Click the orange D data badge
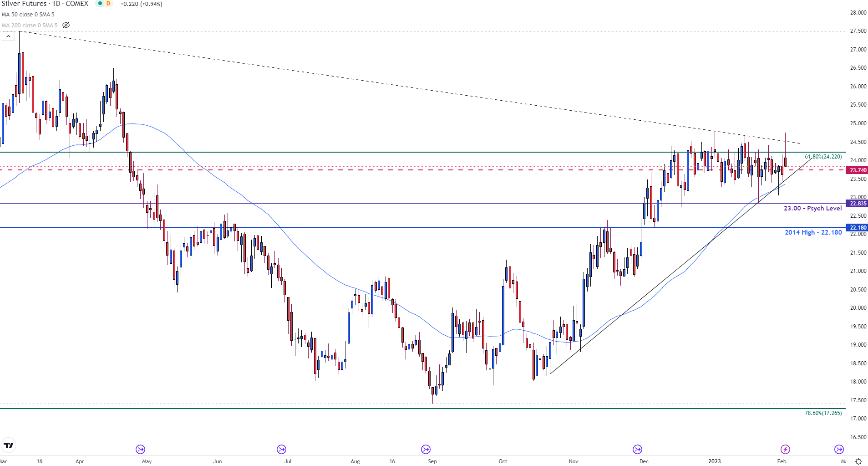Image resolution: width=868 pixels, height=466 pixels. (108, 4)
